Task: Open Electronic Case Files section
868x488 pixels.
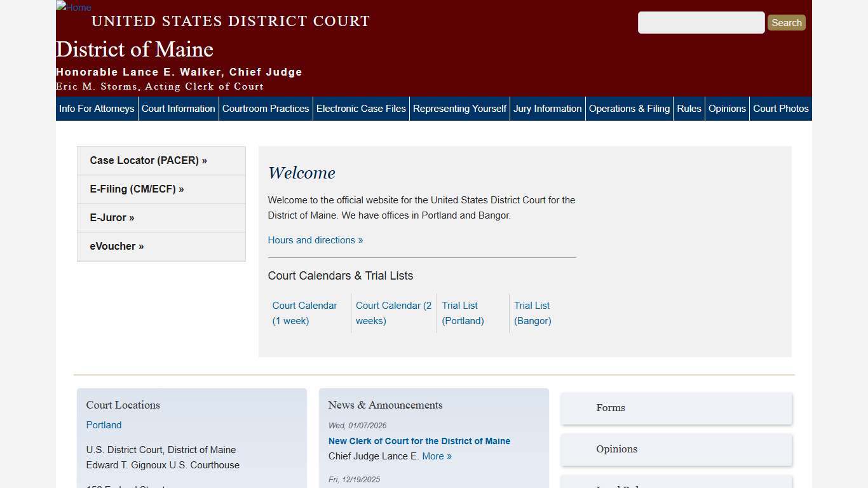Action: click(361, 109)
